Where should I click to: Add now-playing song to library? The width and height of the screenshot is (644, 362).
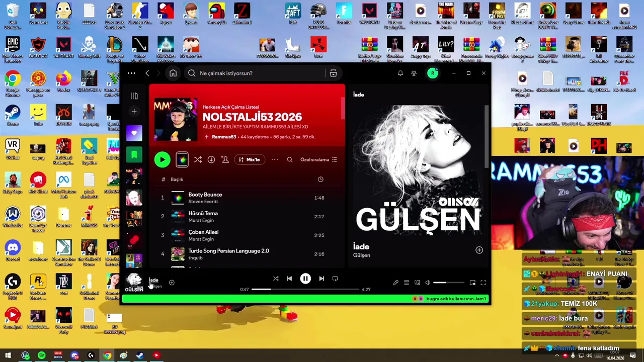[x=172, y=283]
